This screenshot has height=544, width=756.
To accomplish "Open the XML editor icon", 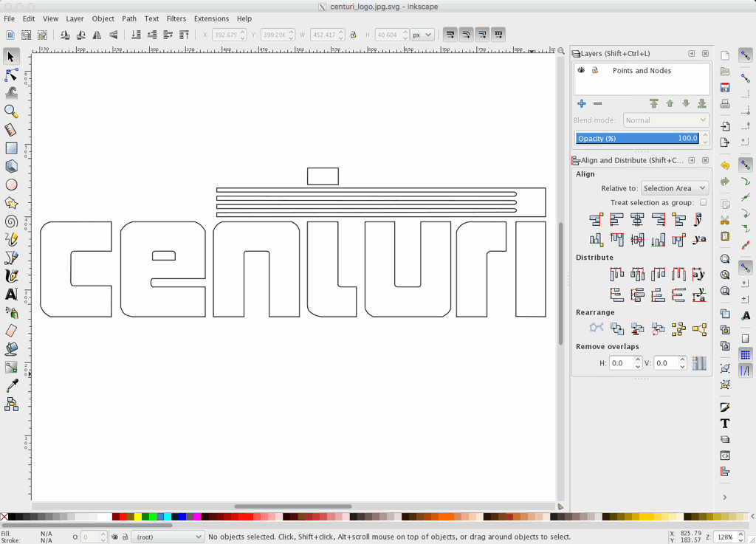I will tap(725, 455).
